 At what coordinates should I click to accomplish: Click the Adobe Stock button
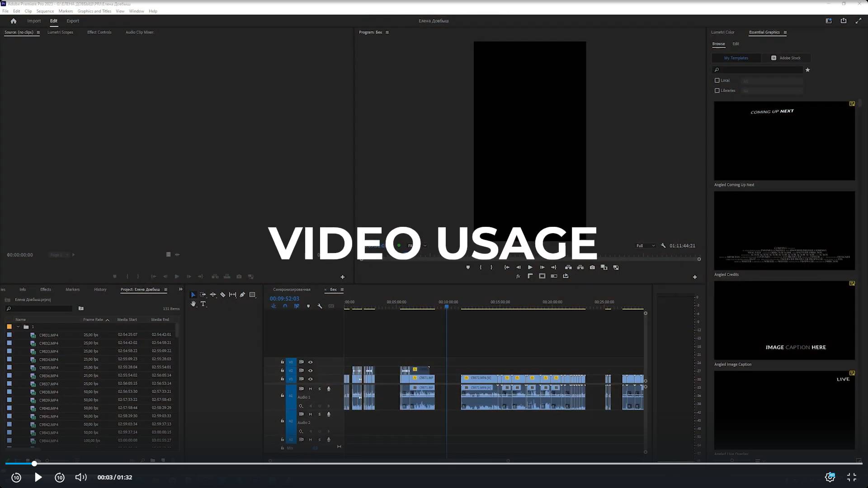(786, 58)
